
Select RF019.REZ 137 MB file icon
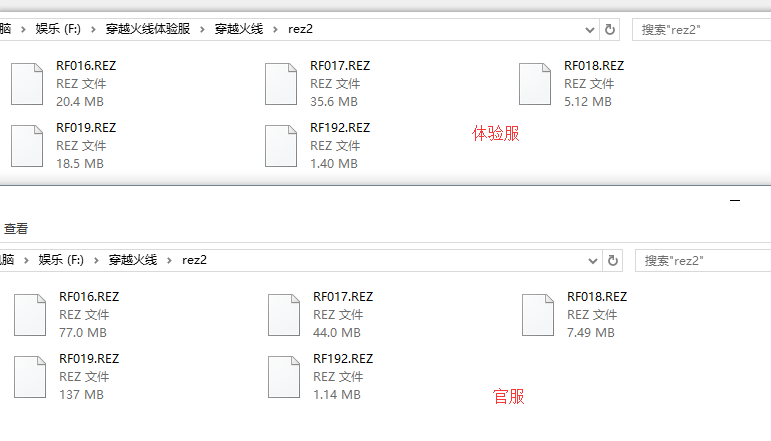pos(30,377)
